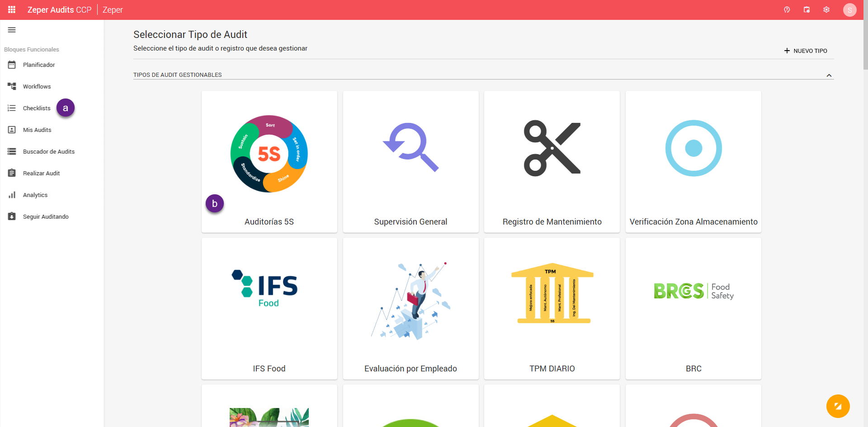The width and height of the screenshot is (868, 427).
Task: Open the apps grid launcher icon
Action: 12,9
